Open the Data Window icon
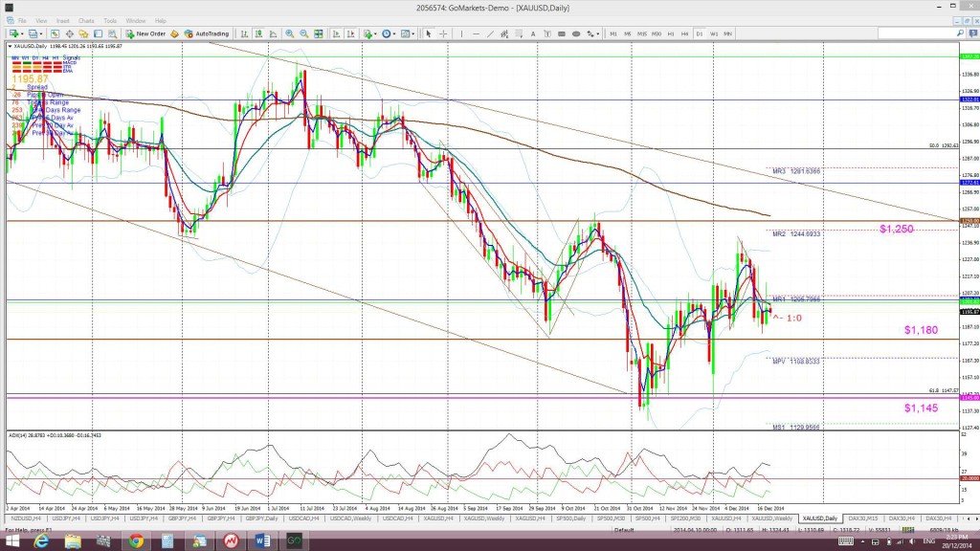 click(x=69, y=33)
